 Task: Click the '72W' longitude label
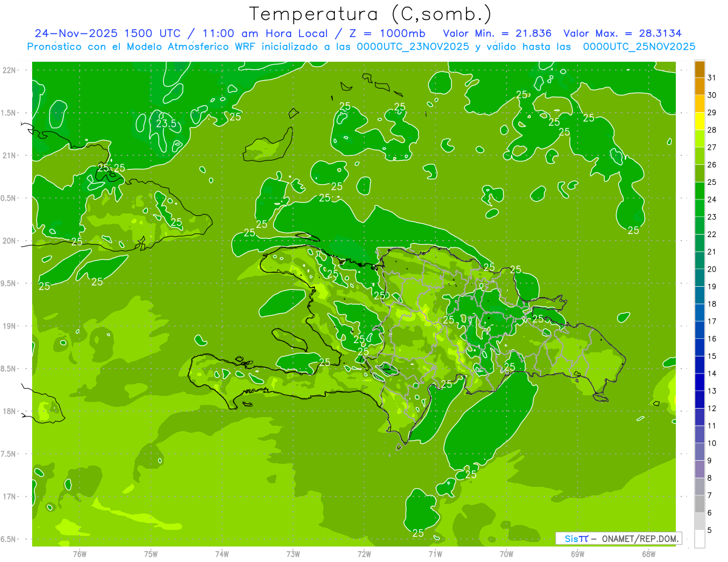(x=365, y=554)
